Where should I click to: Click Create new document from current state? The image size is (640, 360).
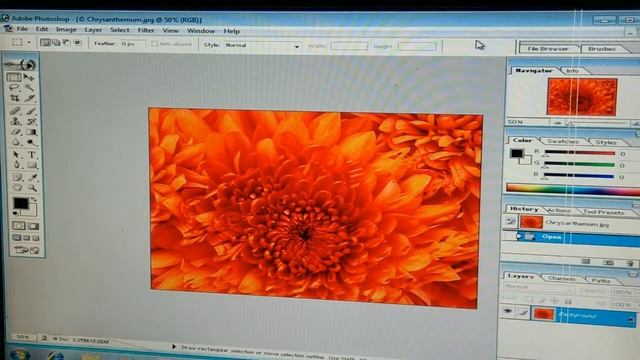(x=586, y=262)
